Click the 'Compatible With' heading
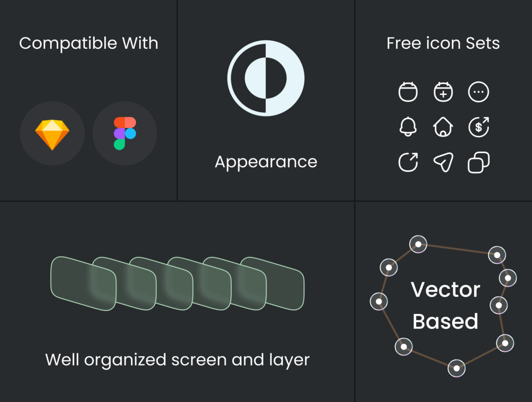 [x=88, y=43]
